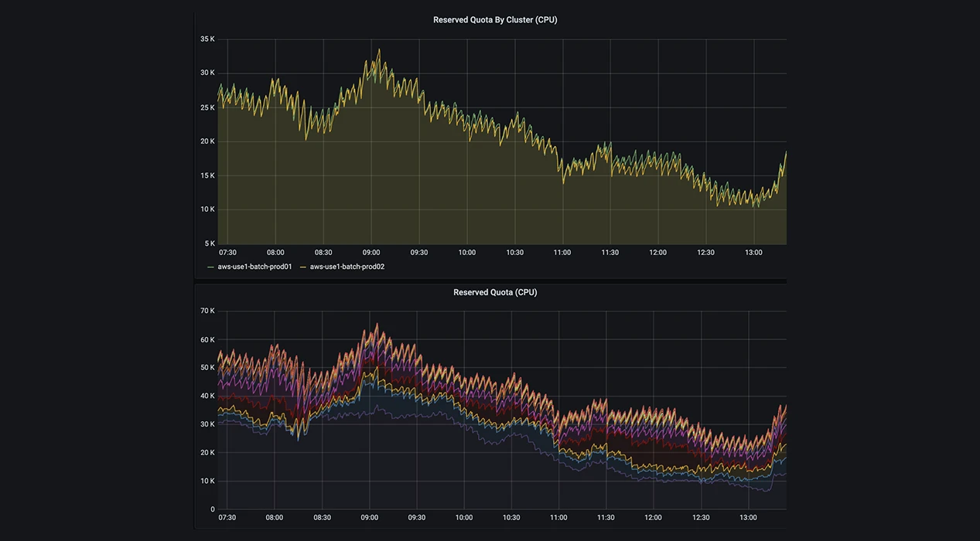Click the 12:30 time label under the bottom chart
Screen dimensions: 980x541
click(x=701, y=518)
